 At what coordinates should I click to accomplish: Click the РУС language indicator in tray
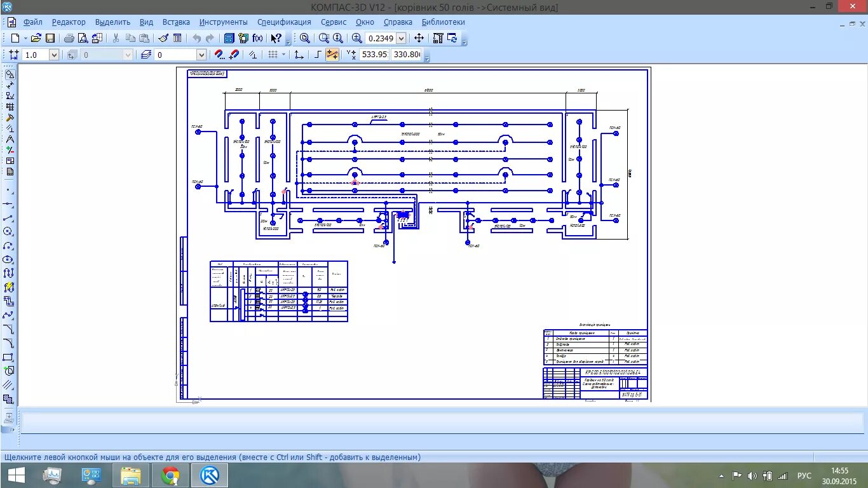pyautogui.click(x=804, y=475)
